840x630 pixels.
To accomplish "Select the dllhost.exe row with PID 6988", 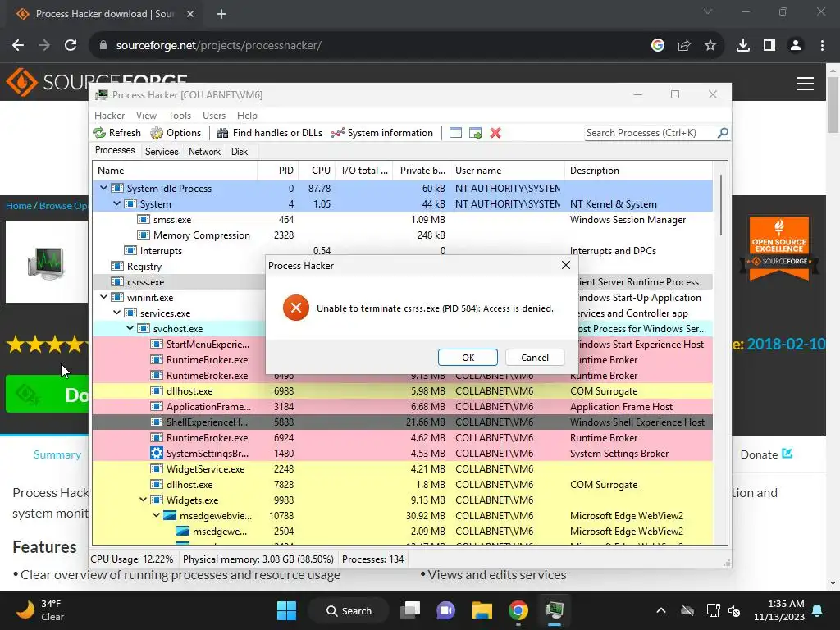I will [x=402, y=391].
